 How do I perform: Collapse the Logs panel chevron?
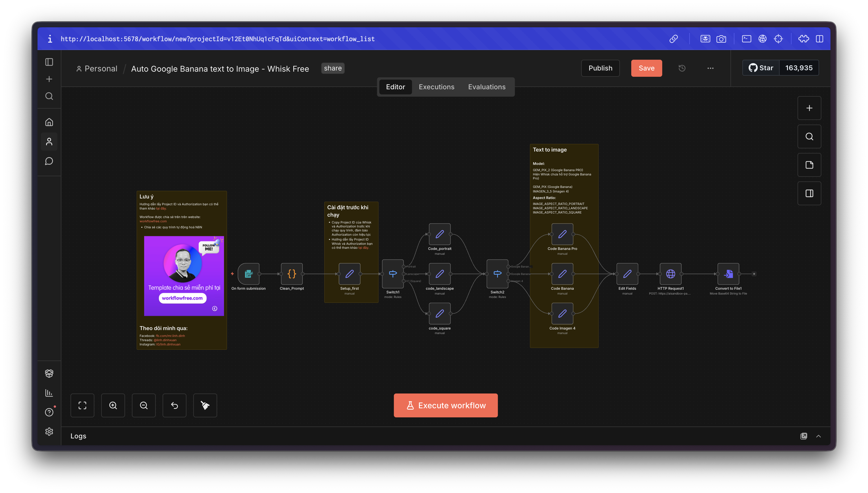click(819, 436)
